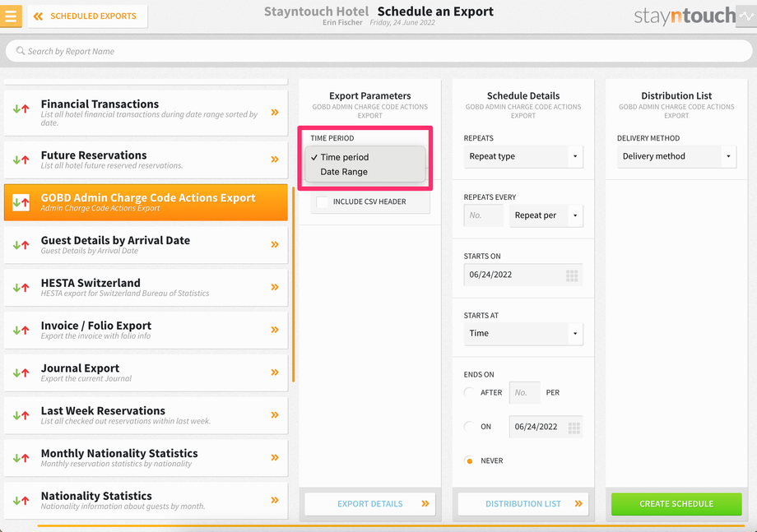Select Nationality Statistics report title
Image resolution: width=757 pixels, height=532 pixels.
[96, 497]
